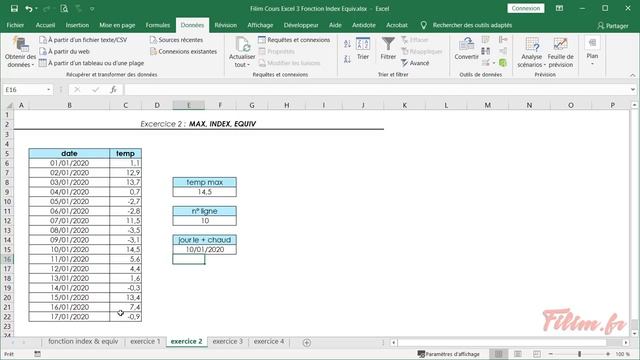Switch to exercice 1 sheet tab

point(145,342)
